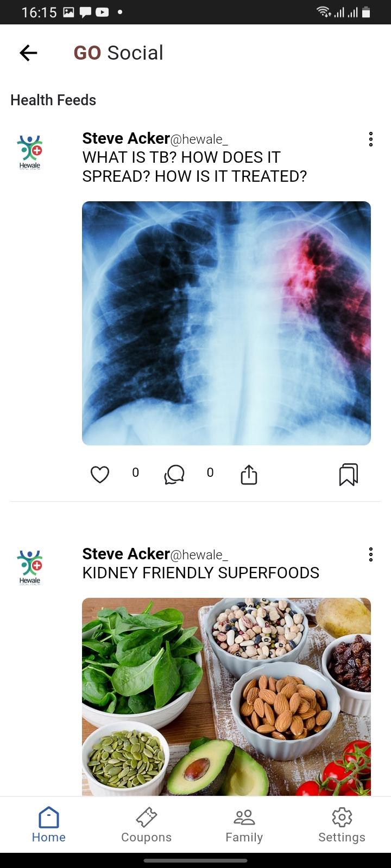This screenshot has width=391, height=868.
Task: Tap the back arrow beside GO Social
Action: pos(28,53)
